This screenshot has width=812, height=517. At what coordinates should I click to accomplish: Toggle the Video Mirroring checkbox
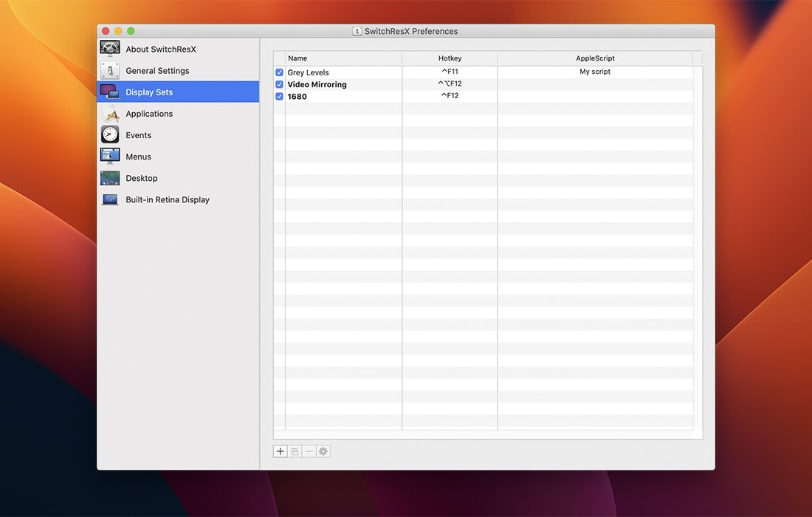279,83
